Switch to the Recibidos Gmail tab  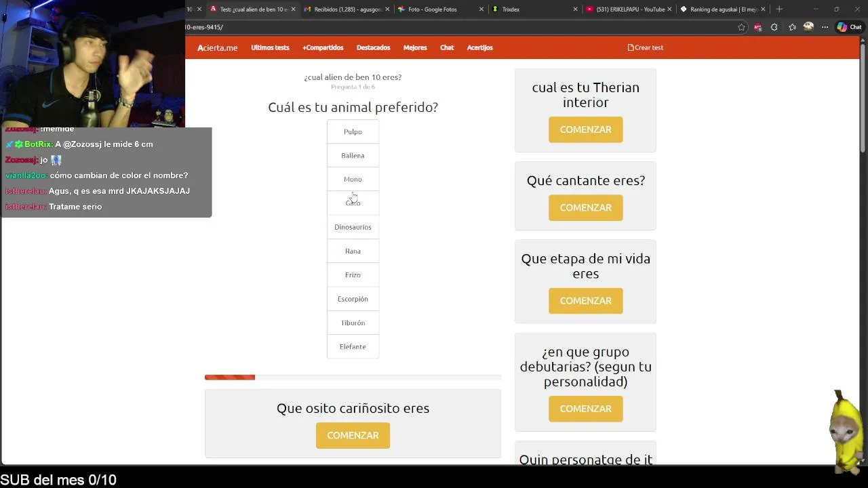coord(343,9)
